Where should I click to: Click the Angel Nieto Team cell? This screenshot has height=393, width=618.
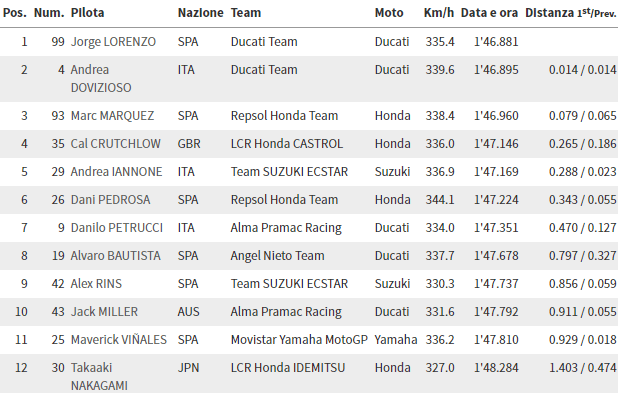pyautogui.click(x=277, y=256)
